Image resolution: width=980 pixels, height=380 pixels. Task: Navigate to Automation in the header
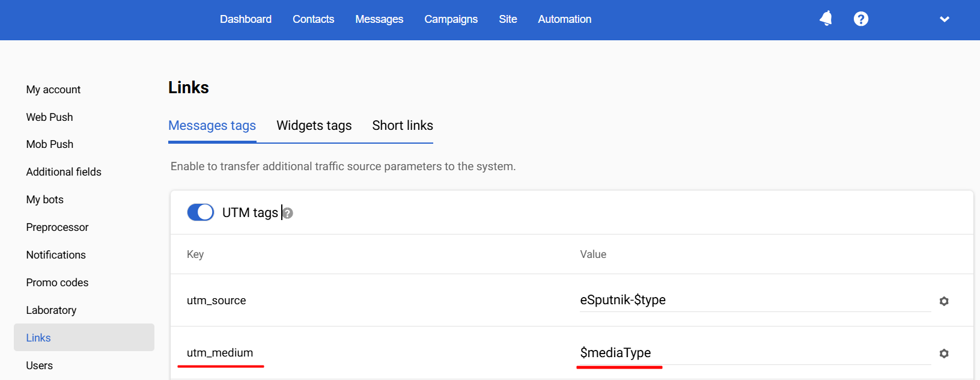[564, 19]
